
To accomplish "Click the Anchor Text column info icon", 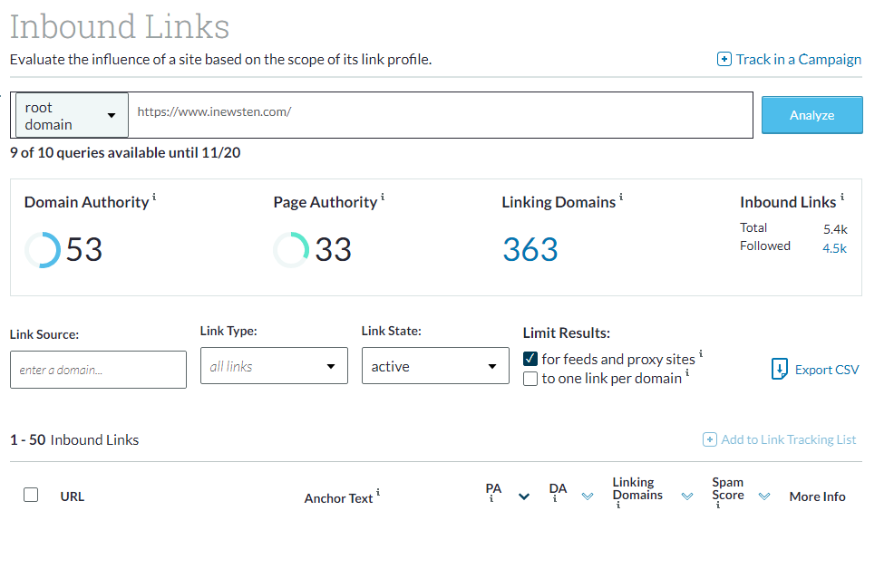I will click(378, 493).
